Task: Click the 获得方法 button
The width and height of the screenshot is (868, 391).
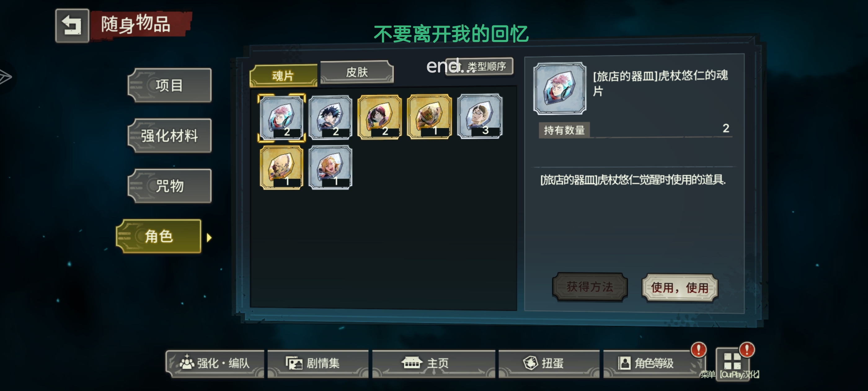Action: pyautogui.click(x=590, y=287)
